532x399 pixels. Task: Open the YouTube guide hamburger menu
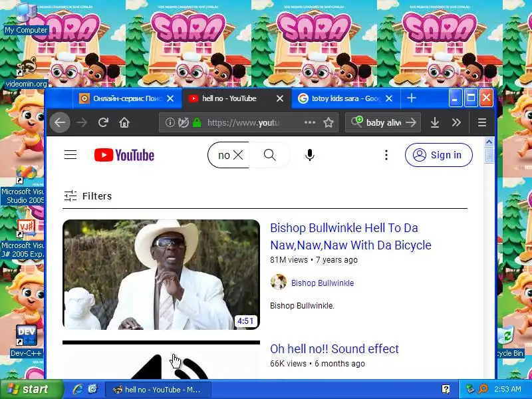[70, 155]
